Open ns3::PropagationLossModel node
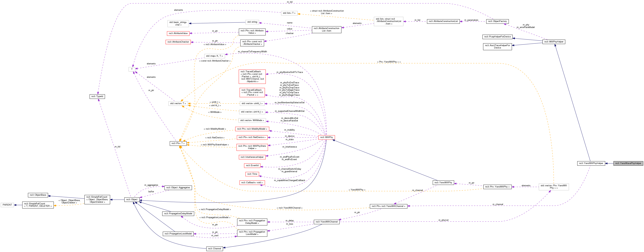The width and height of the screenshot is (644, 252). tap(178, 234)
